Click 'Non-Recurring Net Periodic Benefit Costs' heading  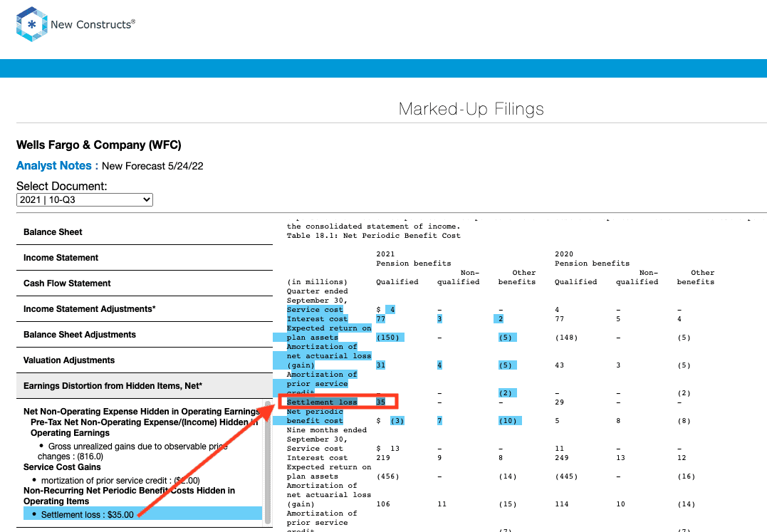click(129, 496)
